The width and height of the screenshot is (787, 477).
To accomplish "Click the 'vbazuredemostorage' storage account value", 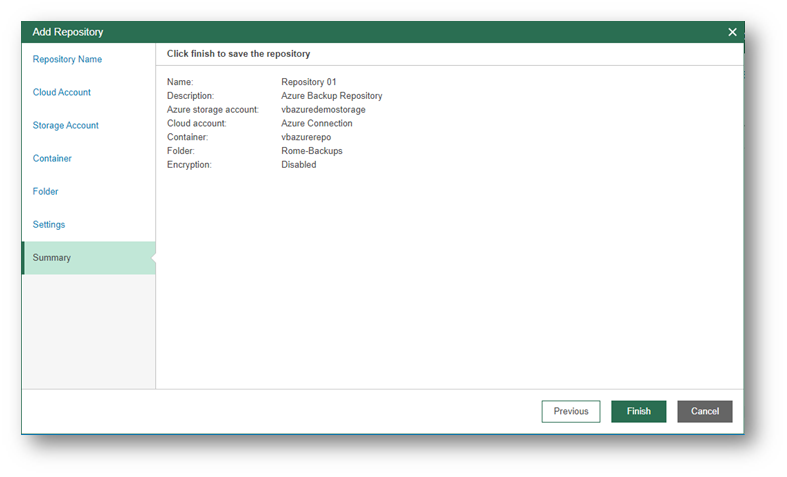I will [323, 110].
